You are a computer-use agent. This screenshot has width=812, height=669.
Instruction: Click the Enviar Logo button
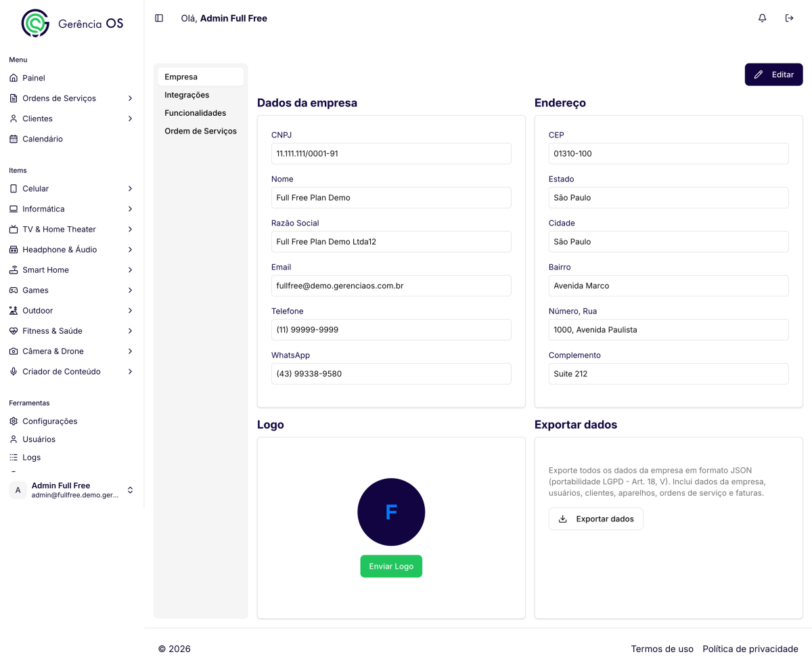point(391,566)
